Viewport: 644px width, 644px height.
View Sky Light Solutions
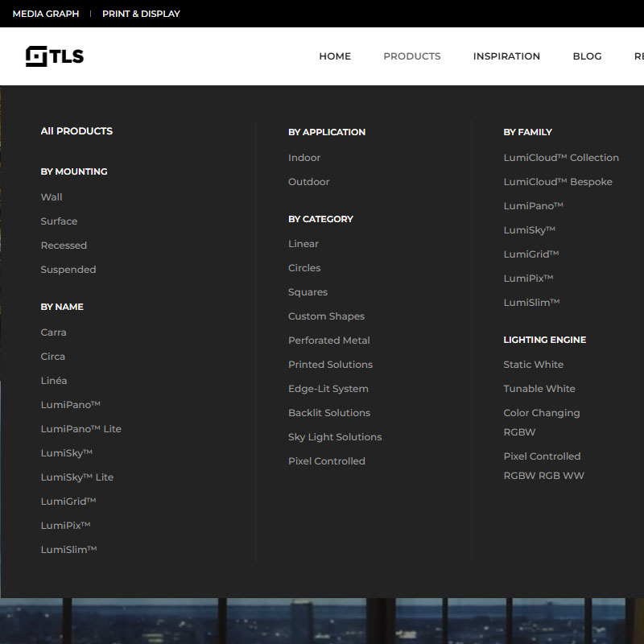(x=335, y=437)
